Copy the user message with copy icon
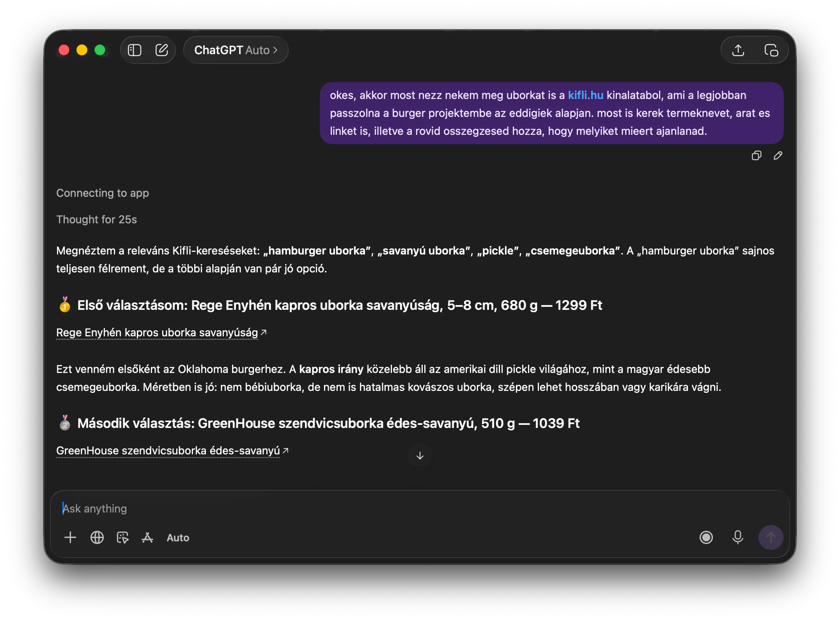This screenshot has height=622, width=840. click(x=756, y=155)
